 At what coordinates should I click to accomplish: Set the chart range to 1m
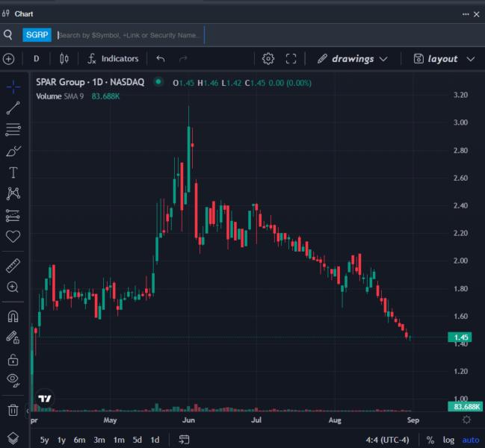point(119,440)
